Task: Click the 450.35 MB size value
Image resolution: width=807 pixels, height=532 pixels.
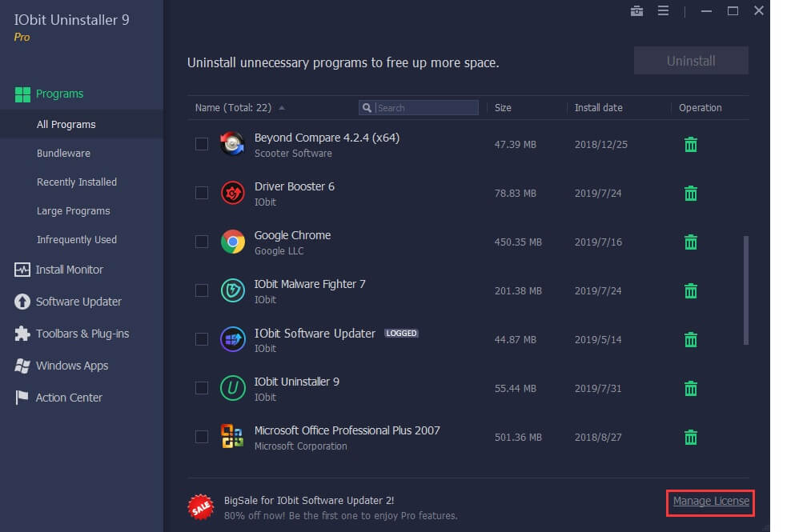Action: click(518, 242)
